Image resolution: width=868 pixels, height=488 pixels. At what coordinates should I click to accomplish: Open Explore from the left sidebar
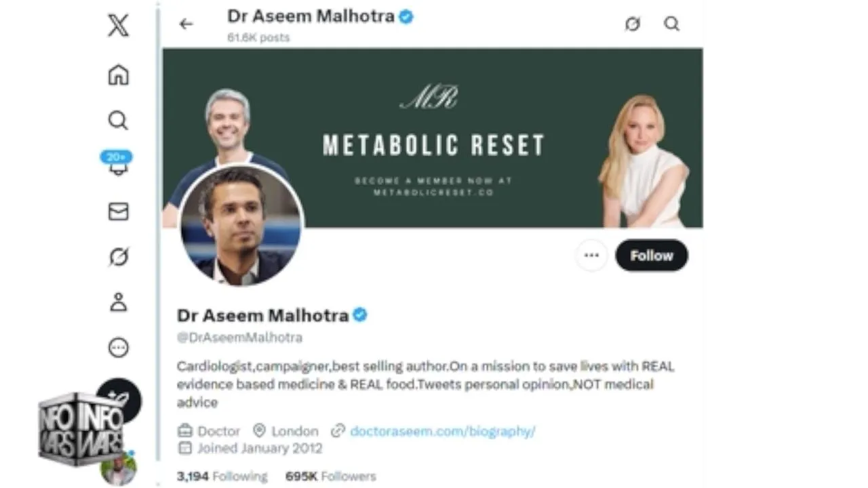point(118,121)
